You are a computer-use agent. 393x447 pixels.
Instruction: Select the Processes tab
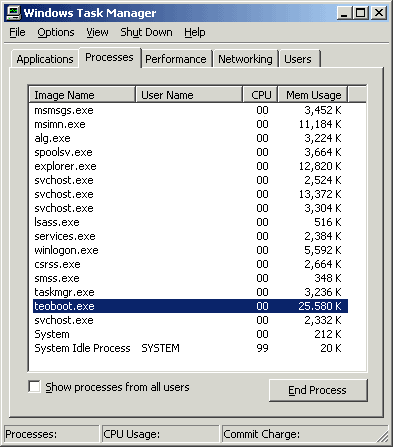click(109, 57)
